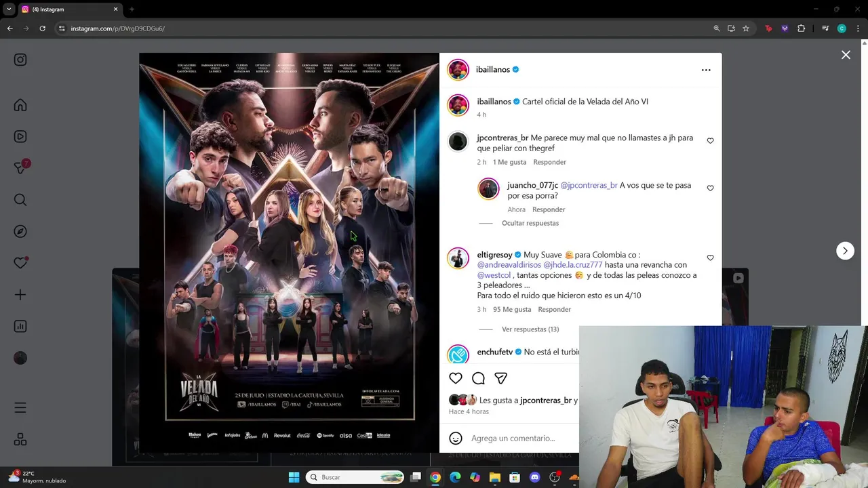
Task: Click the Velada del Año poster image
Action: point(290,252)
